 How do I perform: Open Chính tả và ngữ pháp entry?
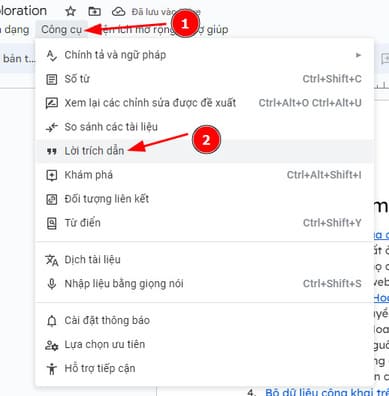[x=204, y=55]
